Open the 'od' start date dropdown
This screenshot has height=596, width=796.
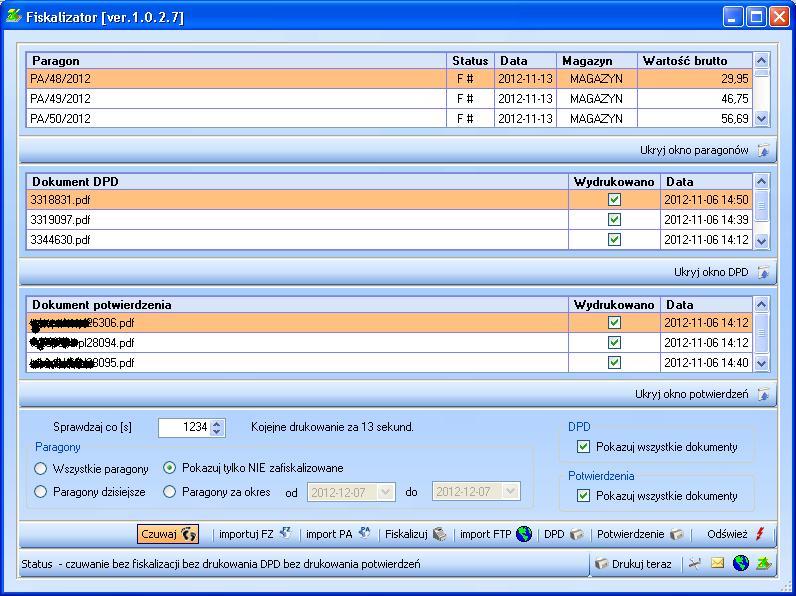pos(387,492)
